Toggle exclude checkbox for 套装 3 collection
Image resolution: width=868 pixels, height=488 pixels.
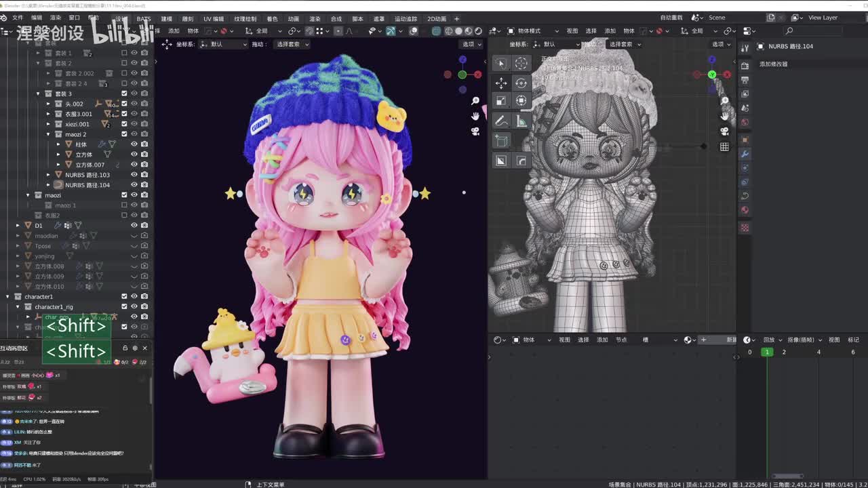(x=124, y=94)
